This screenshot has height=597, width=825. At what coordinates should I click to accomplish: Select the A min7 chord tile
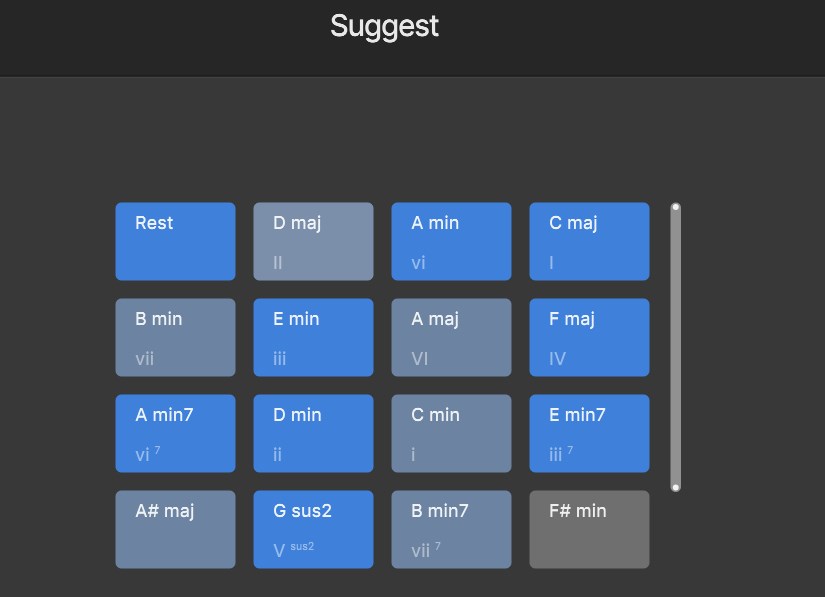(x=175, y=433)
